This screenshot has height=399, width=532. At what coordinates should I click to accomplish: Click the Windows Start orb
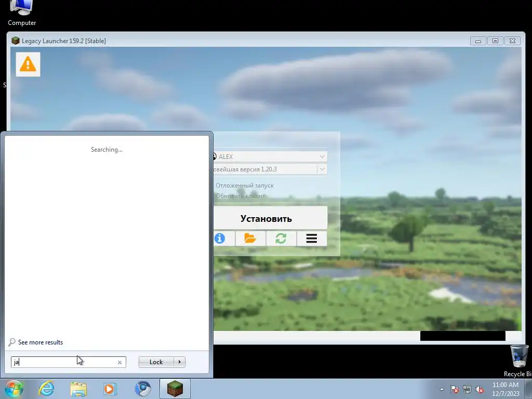coord(14,389)
